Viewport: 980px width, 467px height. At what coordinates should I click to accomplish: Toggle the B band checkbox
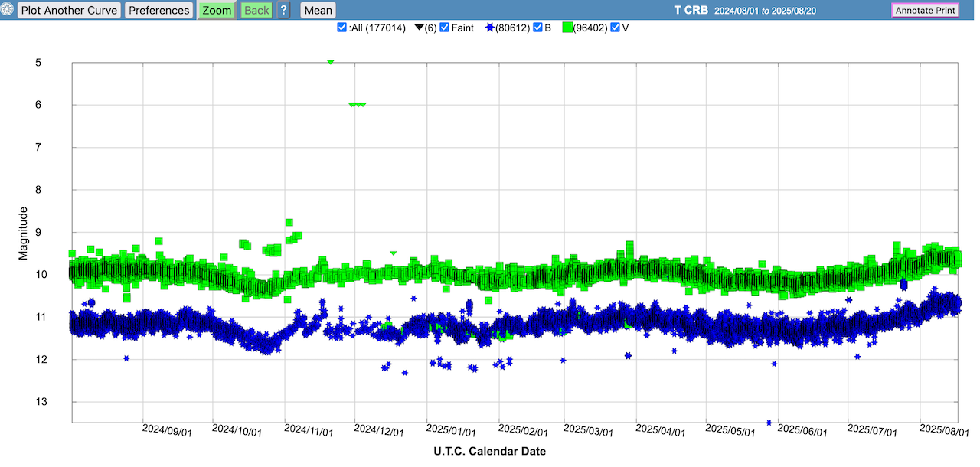point(537,28)
